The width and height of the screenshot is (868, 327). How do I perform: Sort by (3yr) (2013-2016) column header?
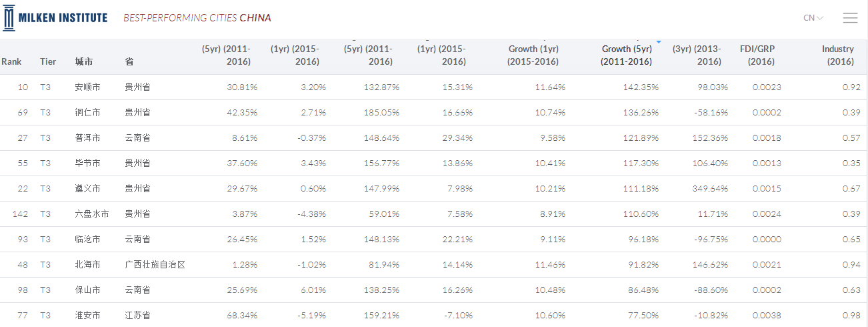pos(697,55)
